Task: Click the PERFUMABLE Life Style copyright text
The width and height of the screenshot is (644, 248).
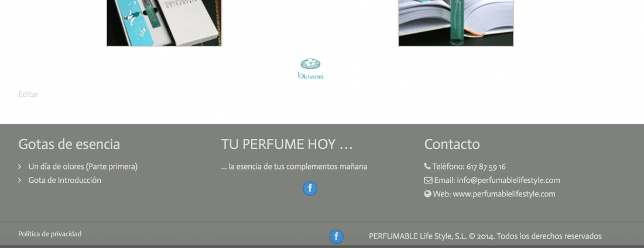Action: (485, 236)
